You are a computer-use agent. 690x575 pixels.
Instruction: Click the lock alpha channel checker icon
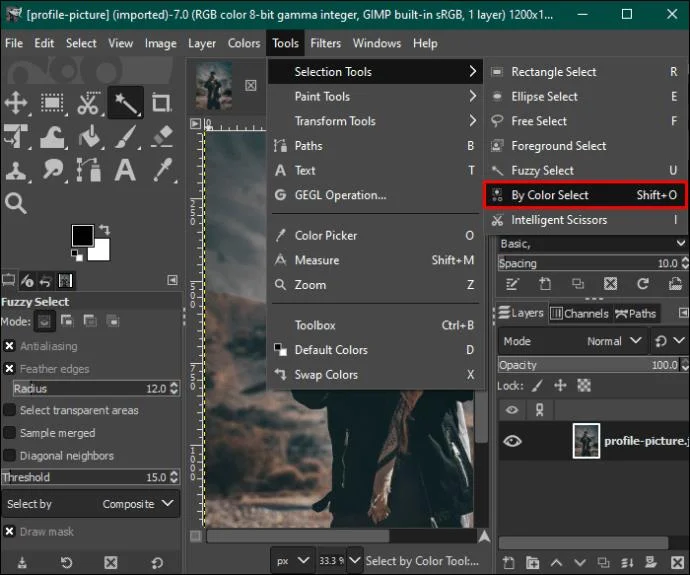click(584, 386)
